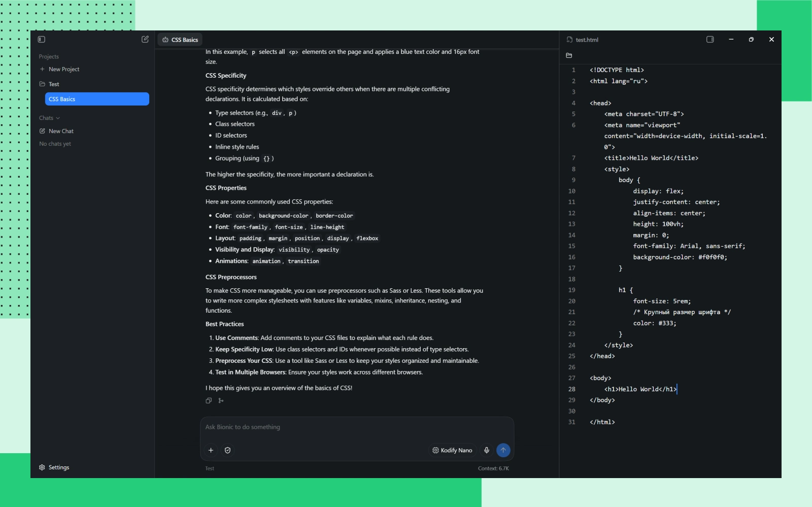Click the 'Best Practices' heading

click(x=224, y=324)
